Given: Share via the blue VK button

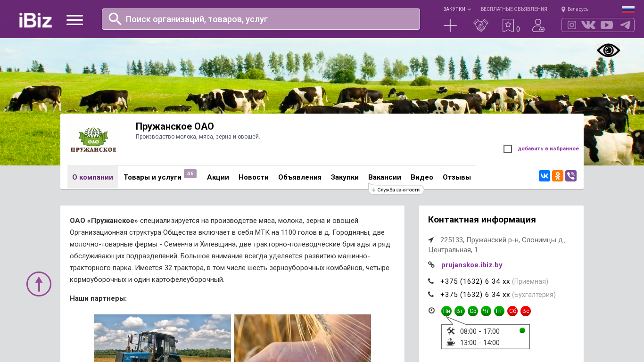Looking at the screenshot, I should (545, 176).
